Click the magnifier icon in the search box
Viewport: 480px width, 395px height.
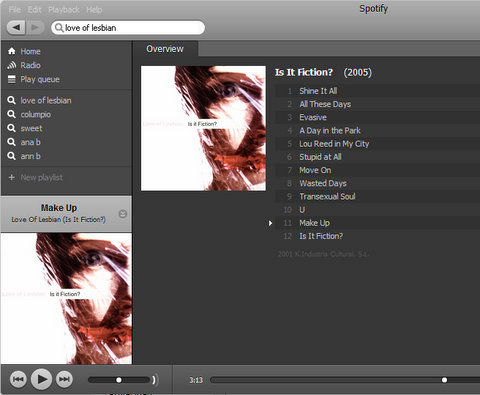pos(59,28)
